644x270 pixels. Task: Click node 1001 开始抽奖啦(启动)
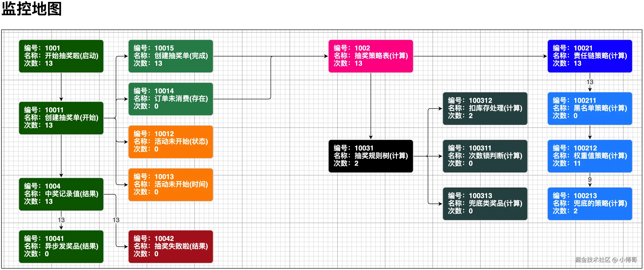click(61, 56)
